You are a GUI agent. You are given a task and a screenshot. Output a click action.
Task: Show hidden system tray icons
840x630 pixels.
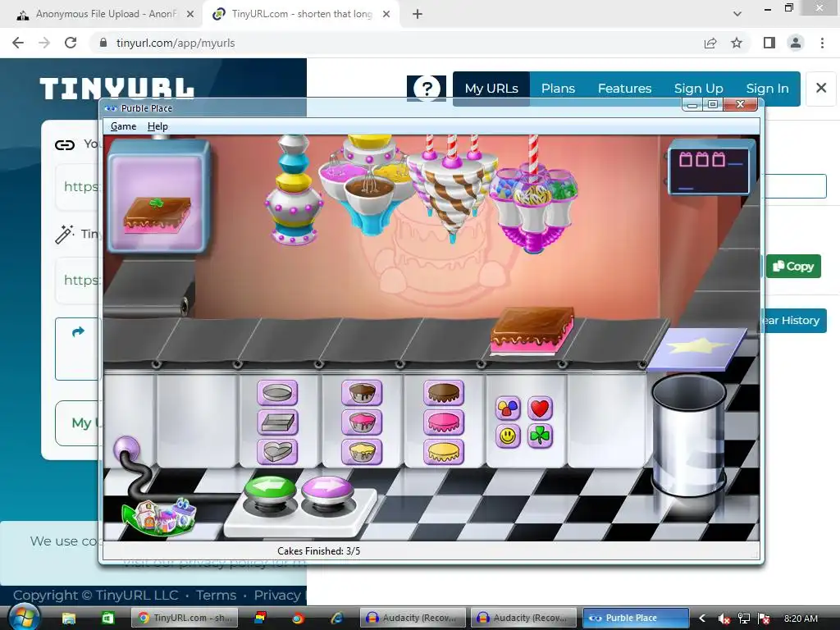point(702,619)
